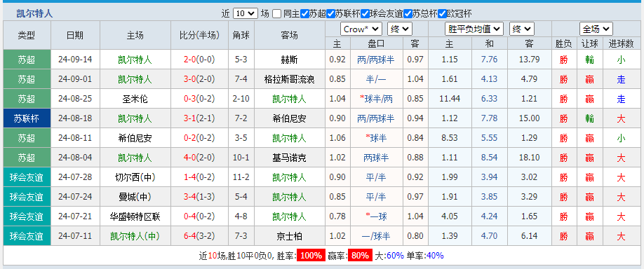
Task: Click draw odds value 8.54
Action: click(x=489, y=158)
